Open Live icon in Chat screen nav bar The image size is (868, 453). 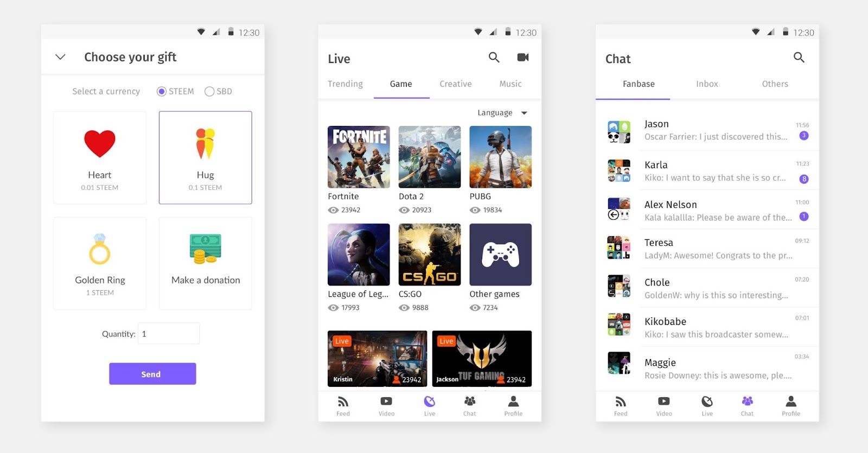point(707,401)
